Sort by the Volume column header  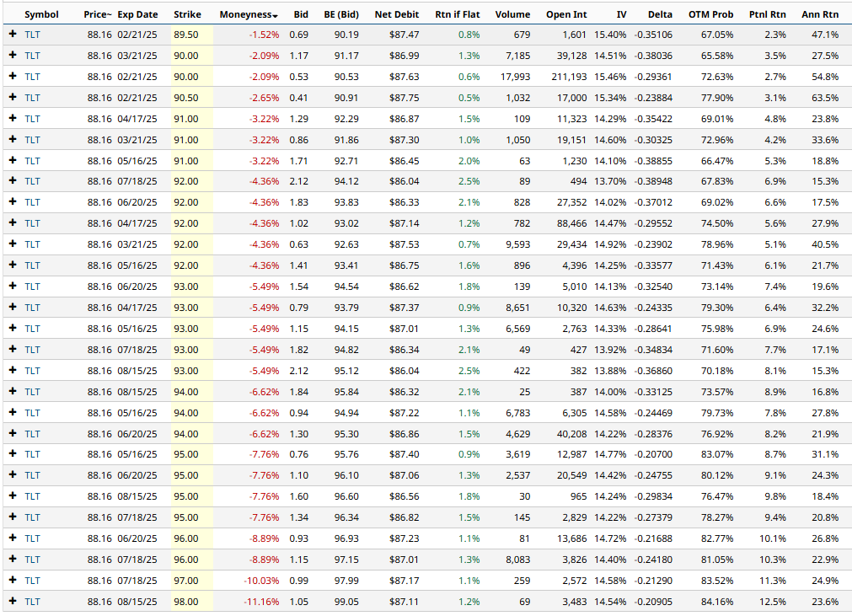(512, 14)
